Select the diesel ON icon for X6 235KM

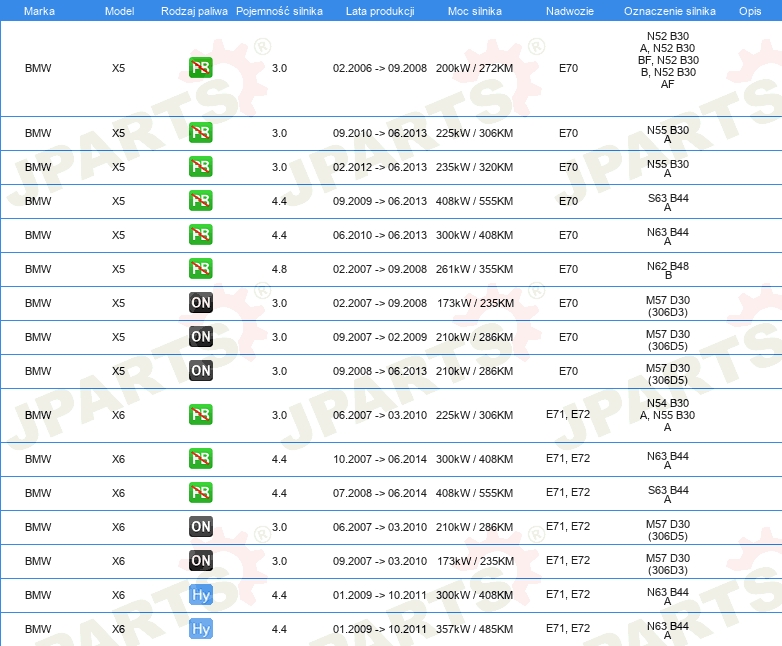200,561
